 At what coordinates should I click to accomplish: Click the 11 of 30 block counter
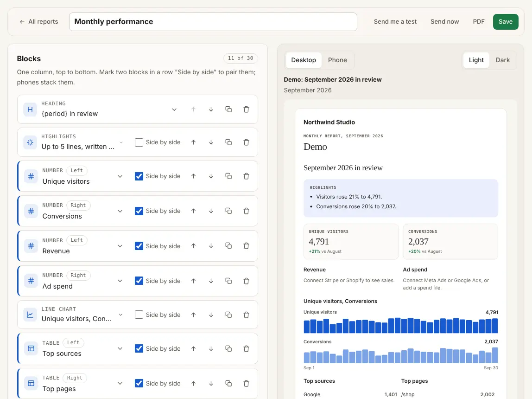pyautogui.click(x=241, y=58)
